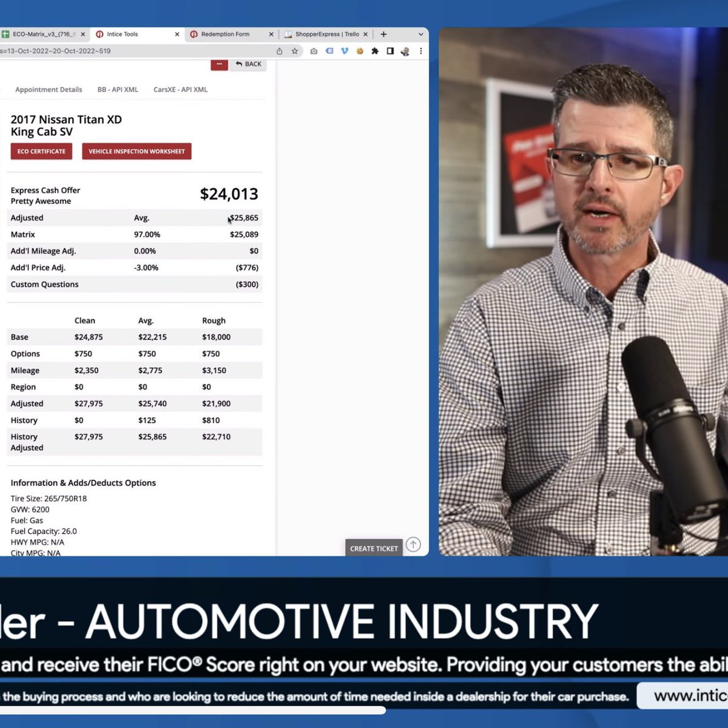Click the ($776) price adjustment amount
Screen dimensions: 728x728
coord(247,268)
